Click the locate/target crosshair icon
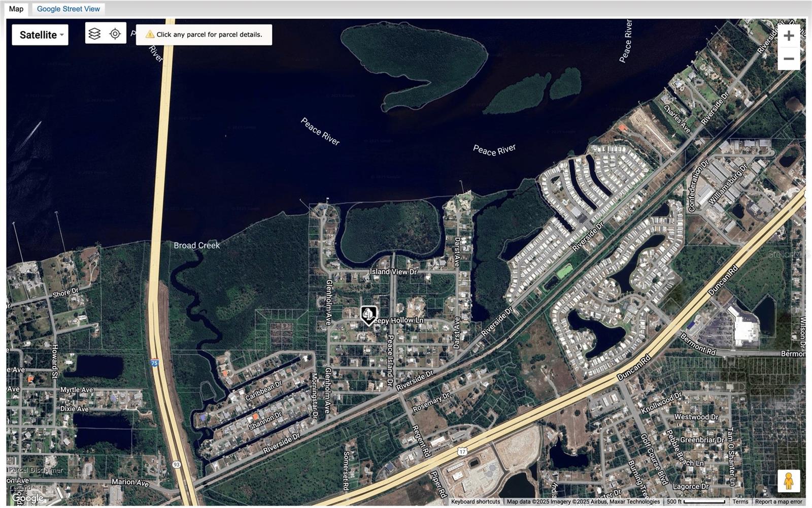The height and width of the screenshot is (508, 812). pyautogui.click(x=115, y=34)
